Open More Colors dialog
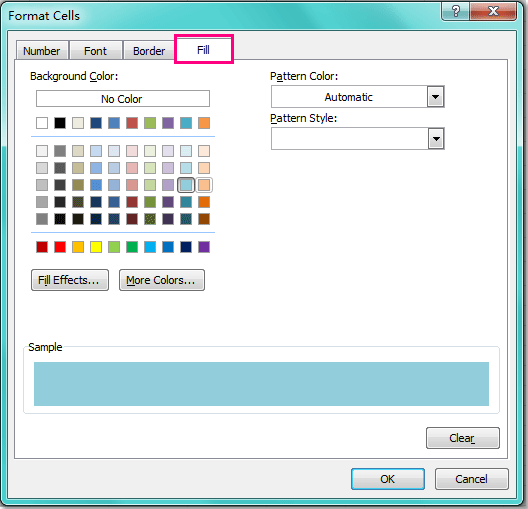 [x=162, y=280]
